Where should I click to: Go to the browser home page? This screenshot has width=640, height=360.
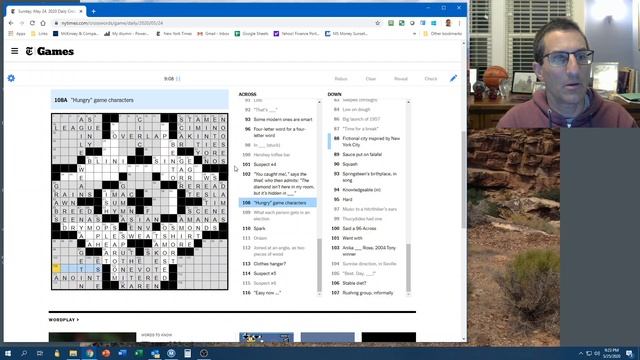click(x=43, y=23)
